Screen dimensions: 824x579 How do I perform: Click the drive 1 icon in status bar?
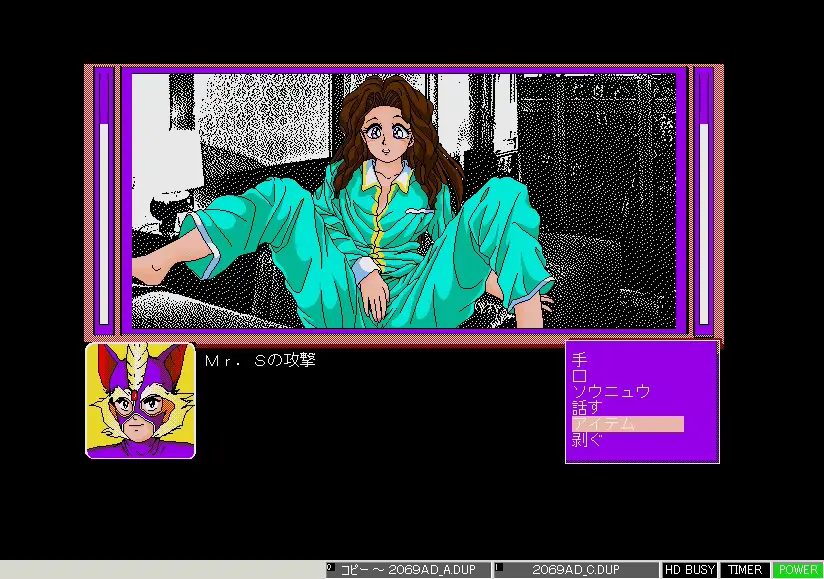499,567
